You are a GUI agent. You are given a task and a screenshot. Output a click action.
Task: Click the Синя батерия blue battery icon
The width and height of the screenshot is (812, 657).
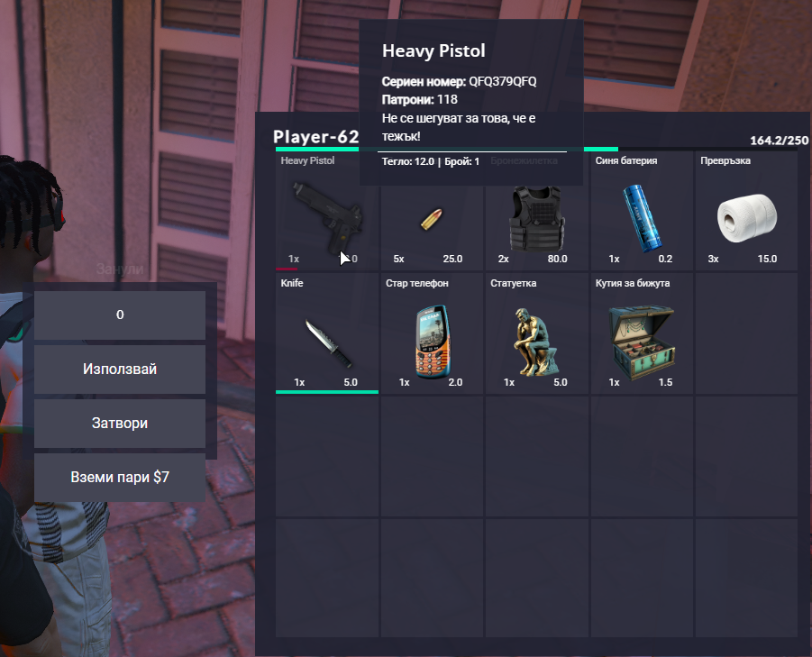[x=641, y=218]
